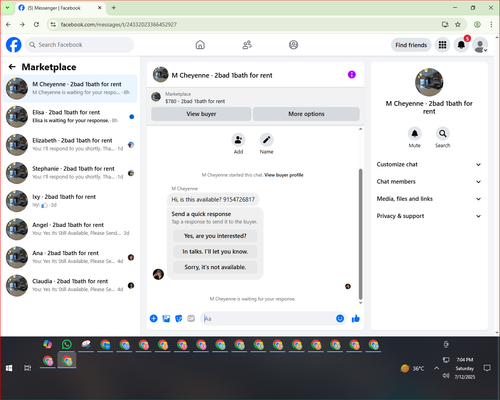
Task: Send quick reply Yes, are you interested?
Action: (x=215, y=236)
